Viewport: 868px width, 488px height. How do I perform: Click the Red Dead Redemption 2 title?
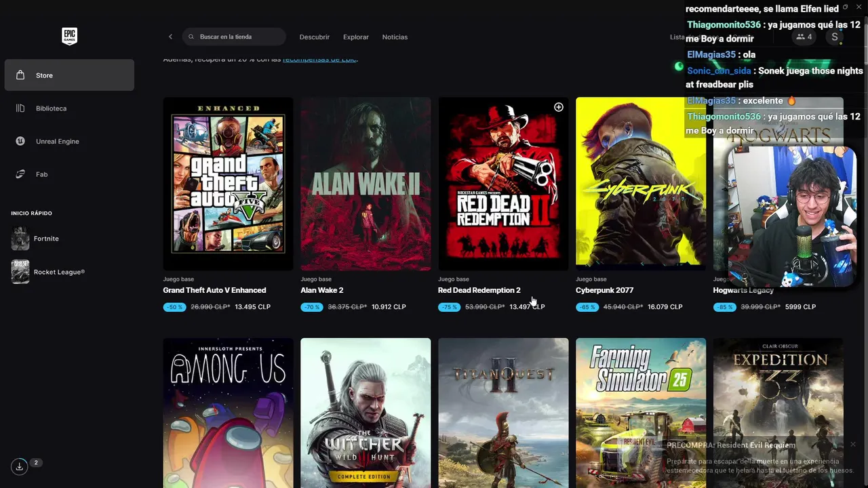pos(479,290)
